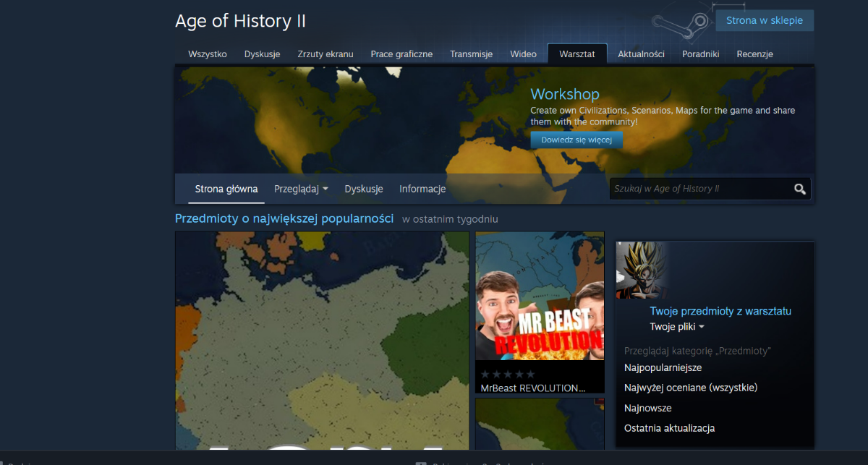Click the Dowiedz się więcej button
The width and height of the screenshot is (868, 465).
coord(576,140)
